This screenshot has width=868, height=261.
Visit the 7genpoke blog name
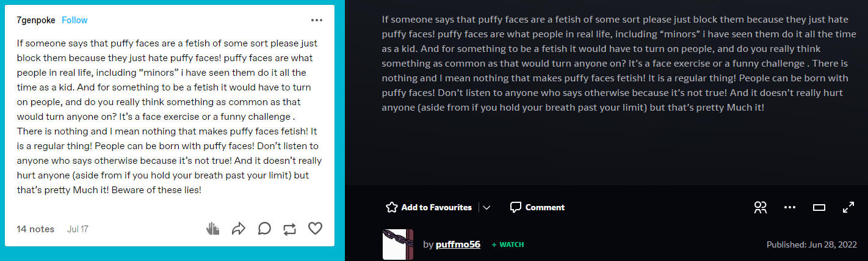[36, 20]
